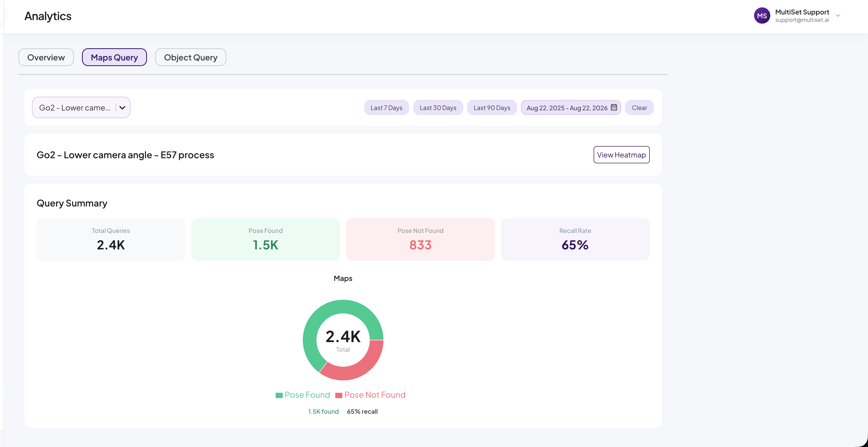Open the Object Query tab
This screenshot has width=868, height=447.
pyautogui.click(x=191, y=57)
